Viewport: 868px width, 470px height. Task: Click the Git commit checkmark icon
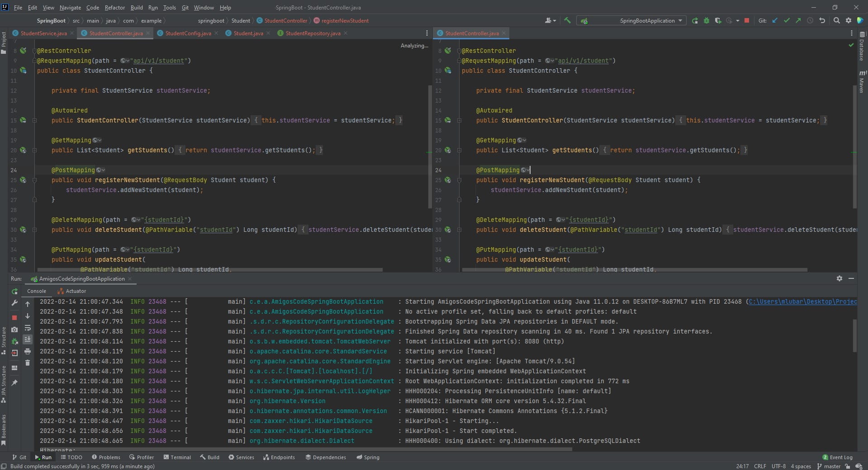pos(787,20)
